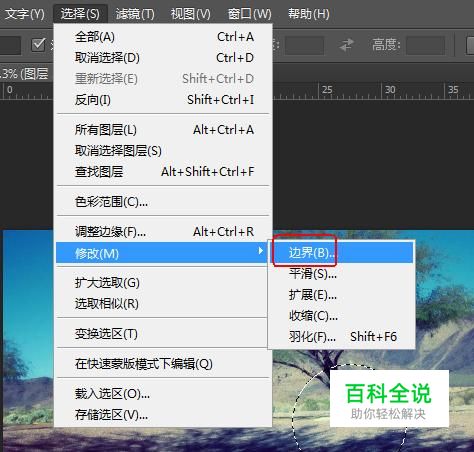
Task: Choose 扩大选取(G) entry
Action: click(162, 283)
